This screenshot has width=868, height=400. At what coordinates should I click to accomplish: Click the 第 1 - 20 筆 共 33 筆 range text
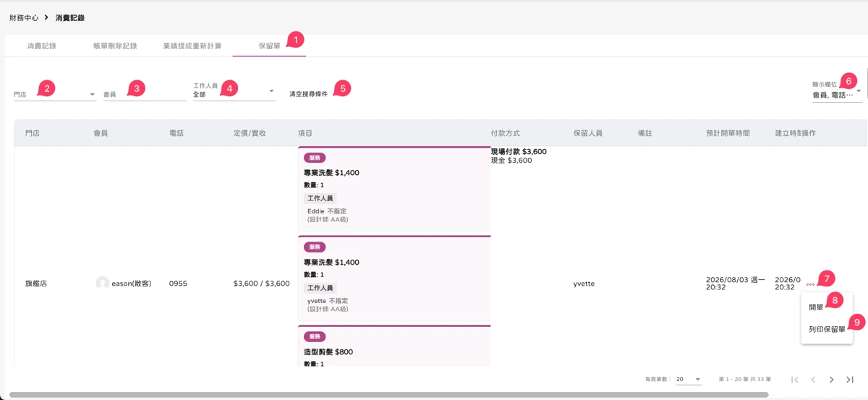(x=745, y=379)
